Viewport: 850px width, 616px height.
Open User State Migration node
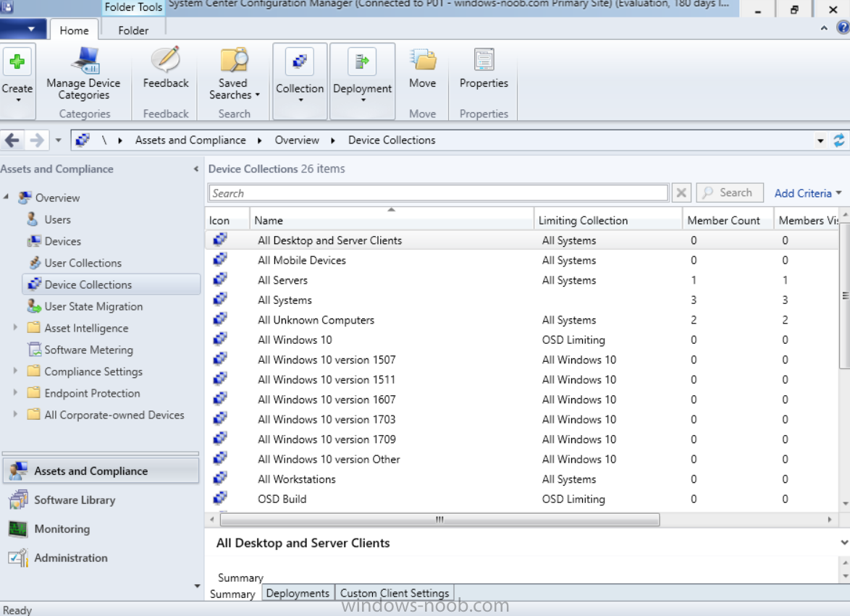coord(93,306)
